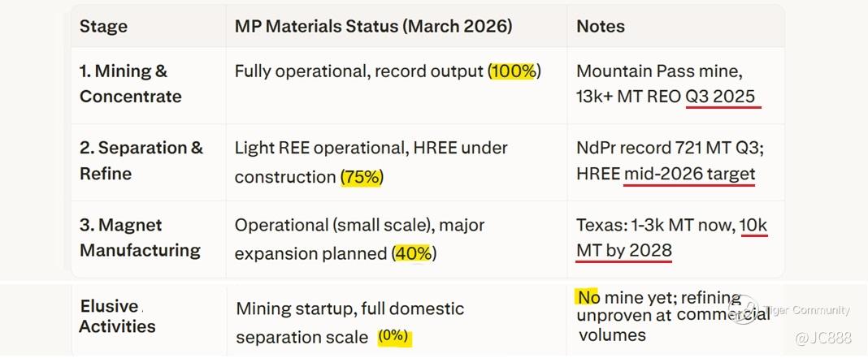Click the "Elusive Activities" row label
The image size is (868, 358).
tap(118, 317)
